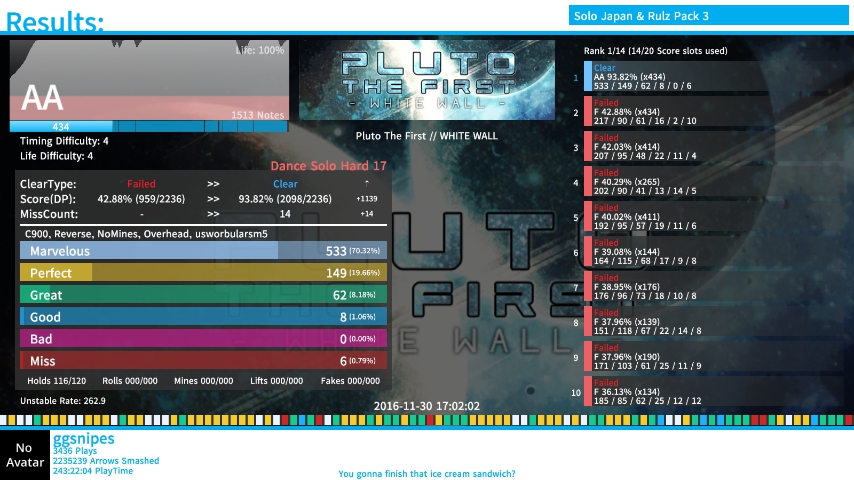
Task: Click the Bad judgment bar
Action: click(x=202, y=339)
